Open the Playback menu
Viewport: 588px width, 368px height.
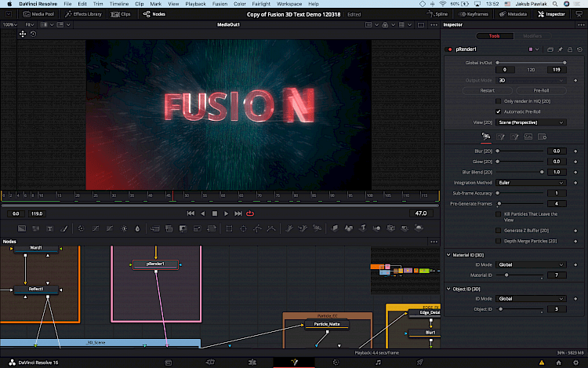[195, 4]
